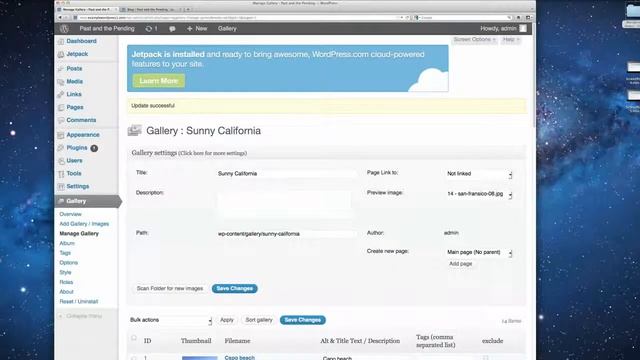Viewport: 640px width, 360px height.
Task: Expand the Help panel
Action: (511, 40)
